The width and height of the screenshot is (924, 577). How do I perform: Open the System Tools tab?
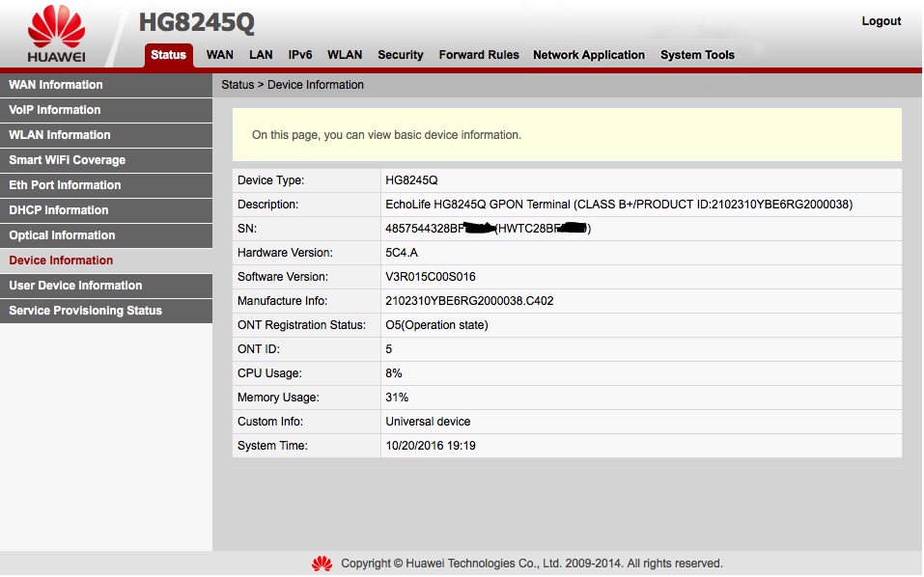[x=697, y=55]
